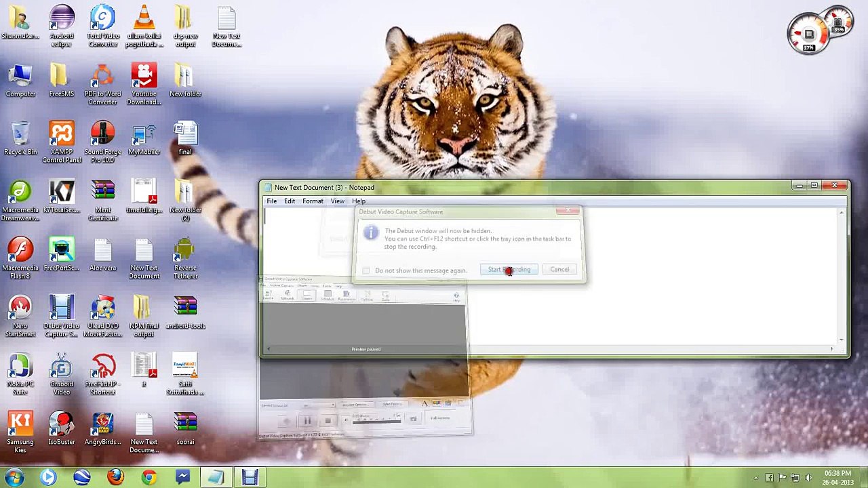Open Windows Media Player from taskbar

47,477
